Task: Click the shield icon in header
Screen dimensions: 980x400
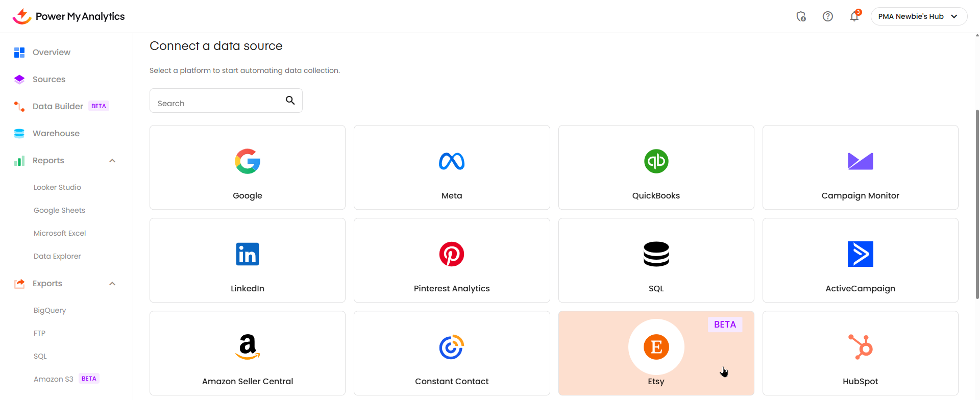Action: (x=801, y=16)
